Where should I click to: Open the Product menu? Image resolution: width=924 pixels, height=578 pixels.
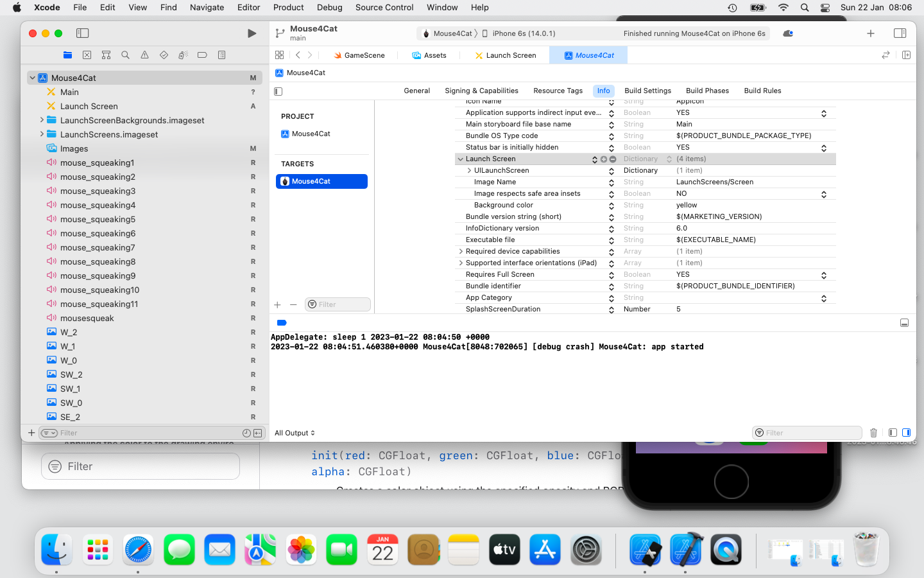(288, 8)
